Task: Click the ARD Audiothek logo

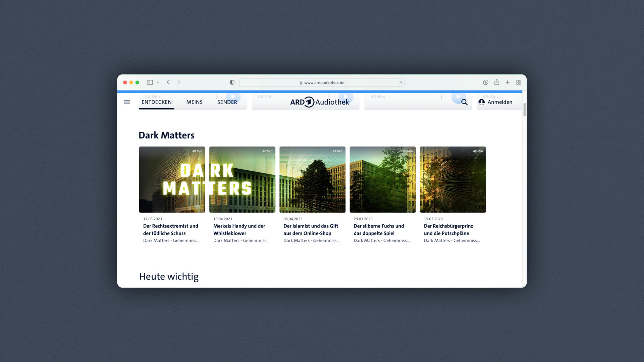Action: pyautogui.click(x=320, y=102)
